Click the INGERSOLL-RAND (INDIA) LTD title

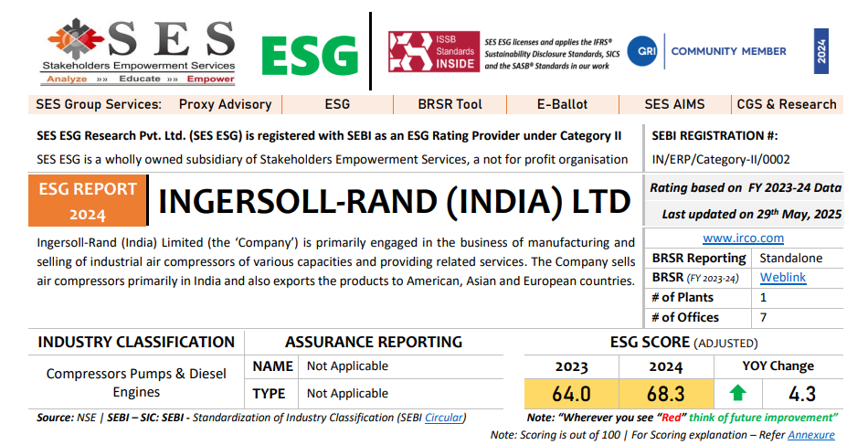pyautogui.click(x=394, y=201)
